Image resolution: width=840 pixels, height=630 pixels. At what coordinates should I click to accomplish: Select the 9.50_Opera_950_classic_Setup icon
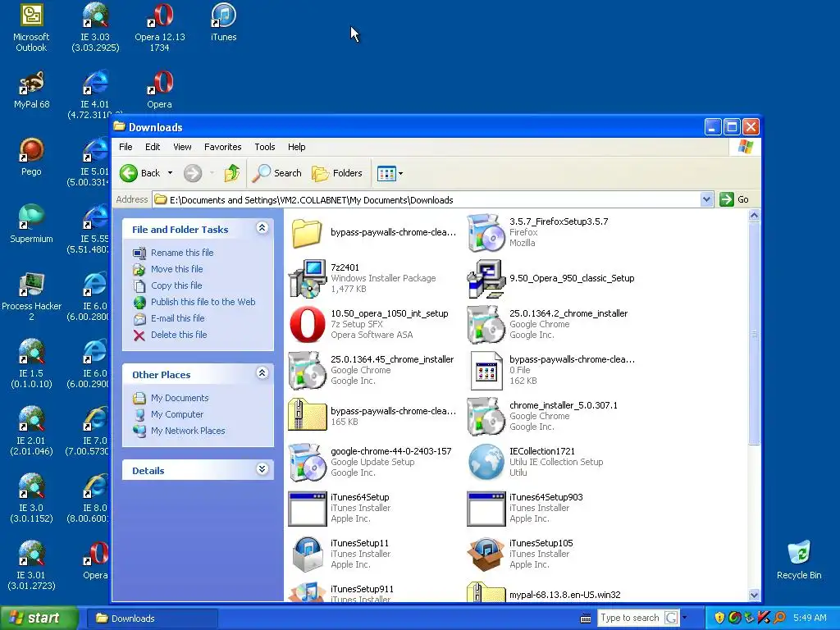pos(486,278)
